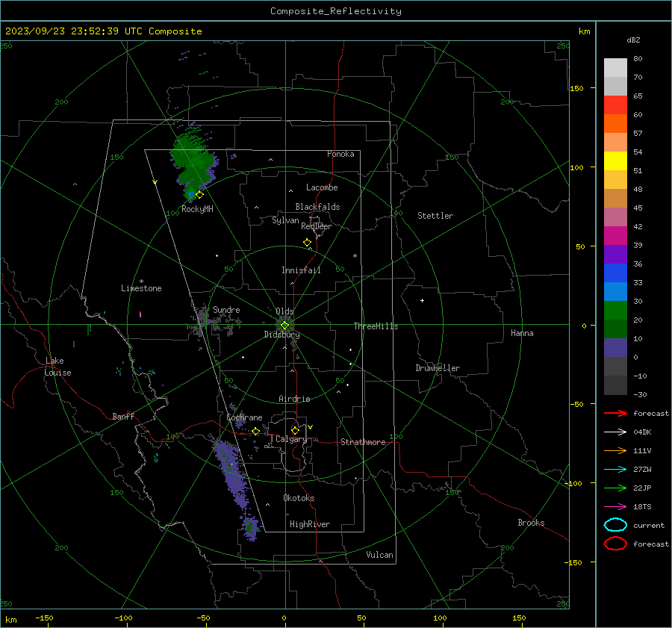Click the Innisfail city label
The height and width of the screenshot is (628, 672).
pos(301,270)
